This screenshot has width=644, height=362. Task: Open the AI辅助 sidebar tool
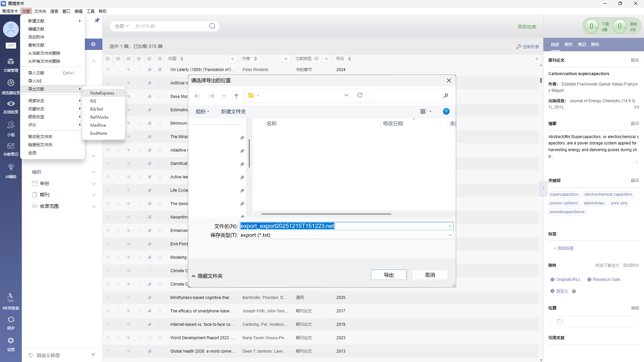(x=11, y=167)
